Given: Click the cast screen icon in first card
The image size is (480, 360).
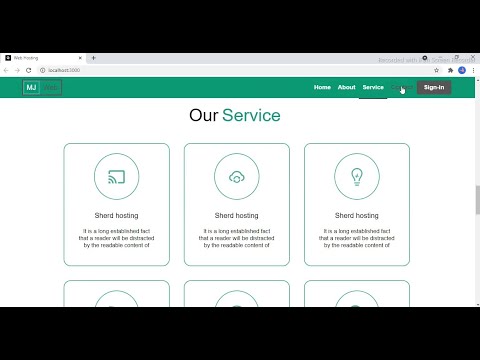Looking at the screenshot, I should tap(117, 177).
